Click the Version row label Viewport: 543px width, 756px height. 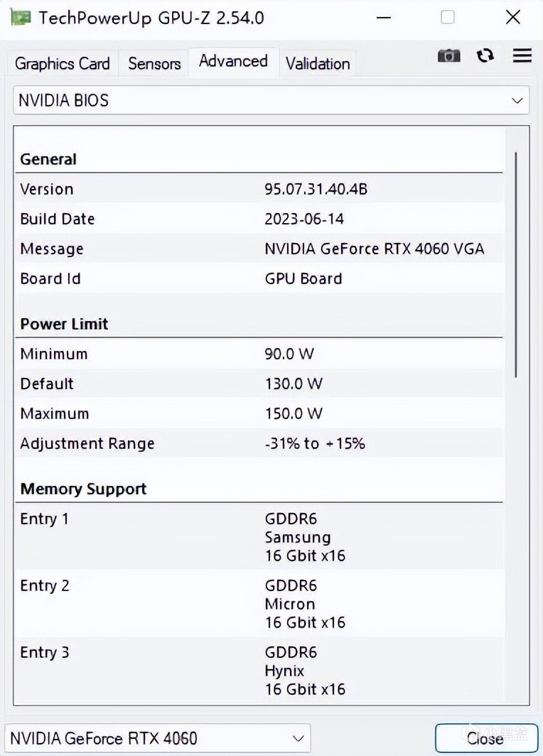(x=47, y=189)
